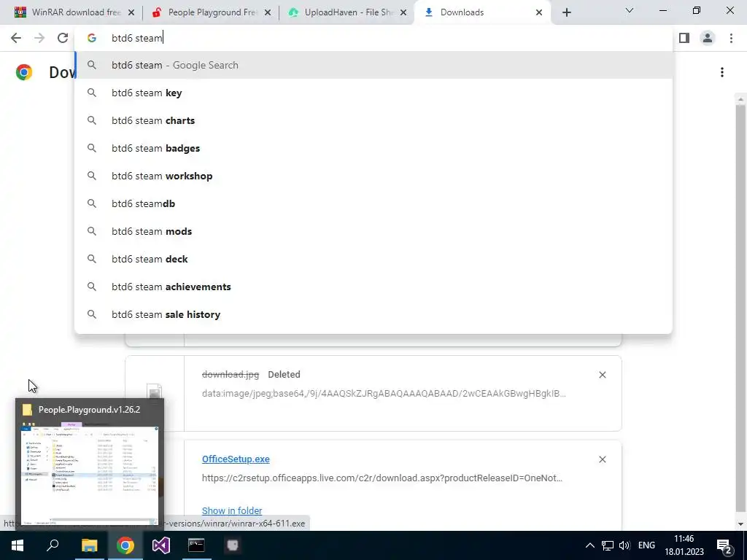Select the 'btd6 steam charts' suggestion
747x560 pixels.
point(373,120)
